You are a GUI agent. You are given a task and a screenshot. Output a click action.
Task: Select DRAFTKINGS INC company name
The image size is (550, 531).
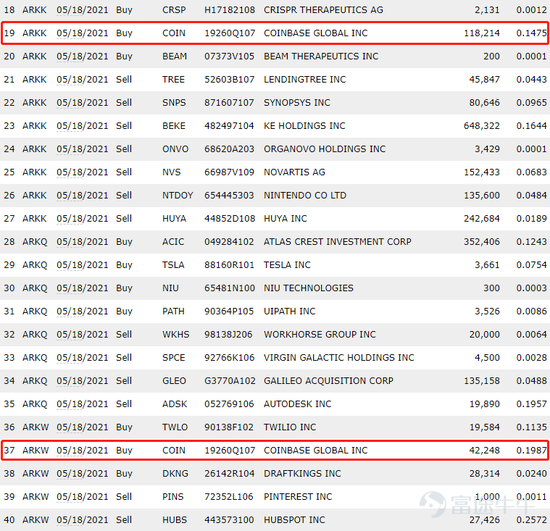pos(302,473)
